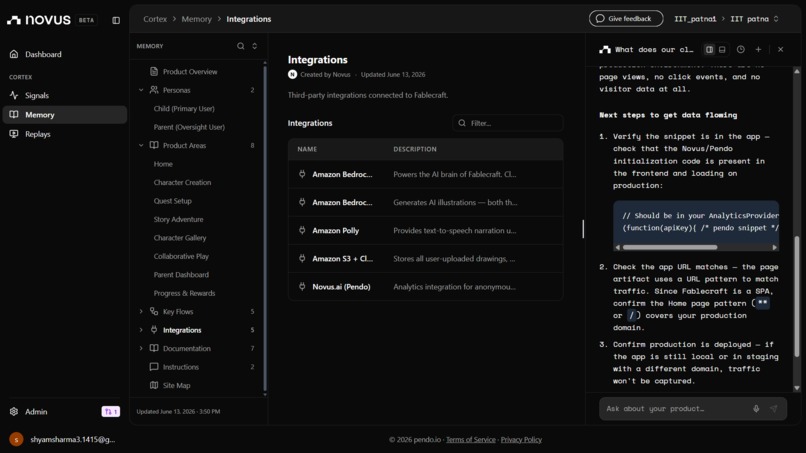Viewport: 806px width, 453px height.
Task: Open the IIT_patna1 organization breadcrumb
Action: [x=695, y=19]
